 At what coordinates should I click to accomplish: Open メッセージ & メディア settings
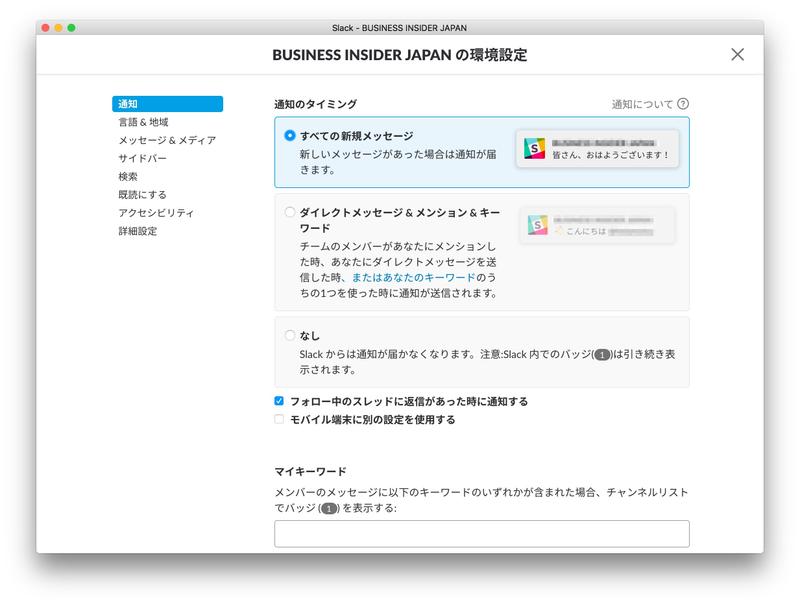167,140
